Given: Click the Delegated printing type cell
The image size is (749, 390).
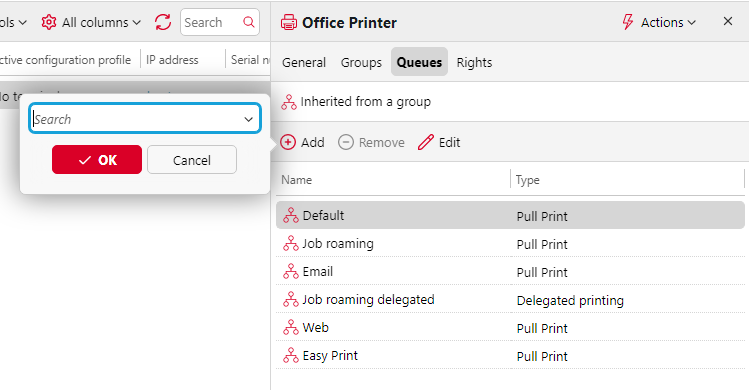Looking at the screenshot, I should [x=570, y=301].
